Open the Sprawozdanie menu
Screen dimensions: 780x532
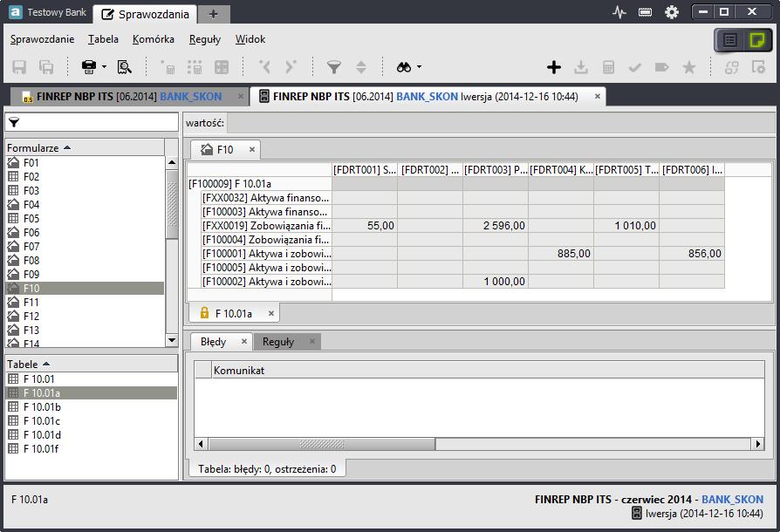42,39
